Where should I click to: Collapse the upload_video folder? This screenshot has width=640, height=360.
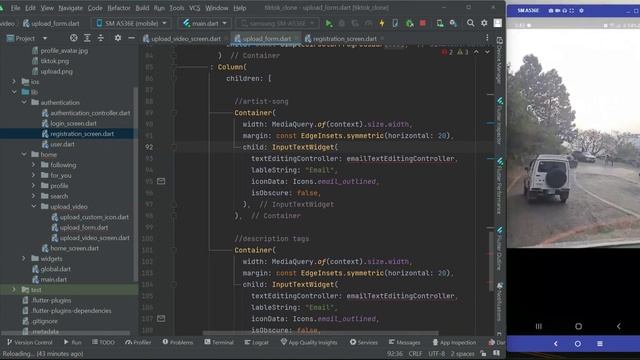33,207
